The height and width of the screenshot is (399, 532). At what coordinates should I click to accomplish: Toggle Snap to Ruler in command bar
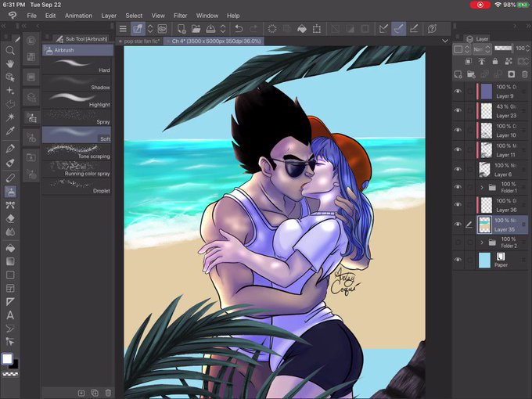(x=383, y=29)
